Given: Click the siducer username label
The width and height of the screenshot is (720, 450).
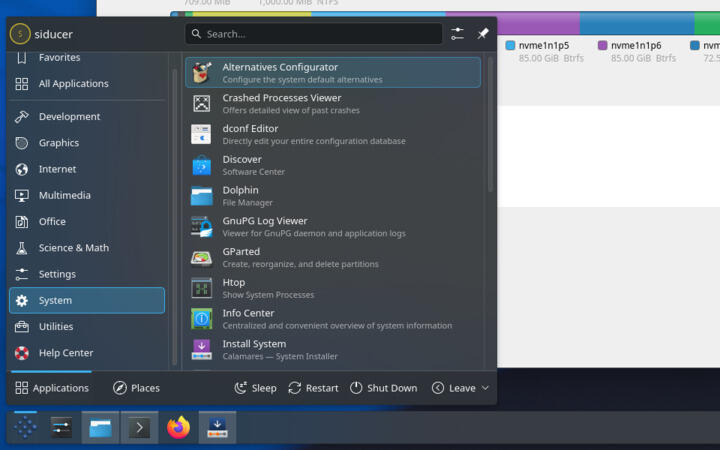Looking at the screenshot, I should [x=53, y=34].
